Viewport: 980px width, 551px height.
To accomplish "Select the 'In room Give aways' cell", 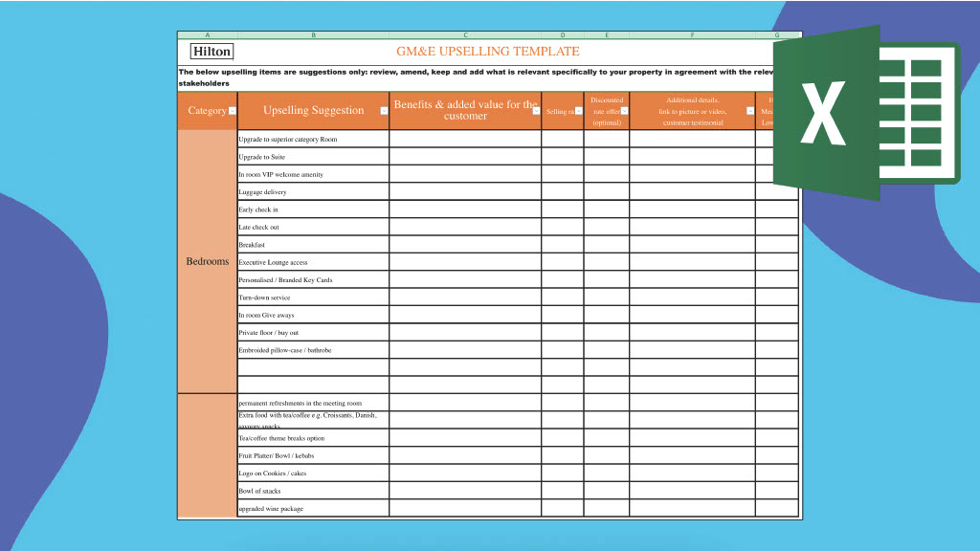I will (x=313, y=314).
